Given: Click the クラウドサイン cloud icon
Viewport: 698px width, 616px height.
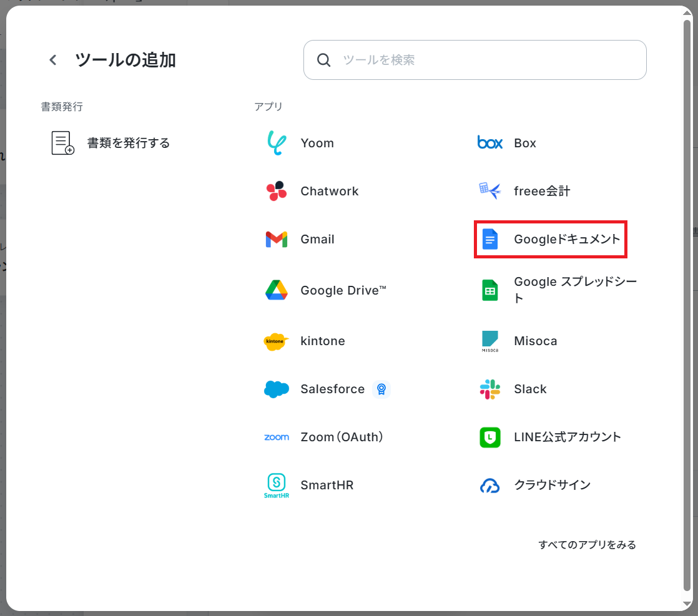Looking at the screenshot, I should tap(489, 486).
